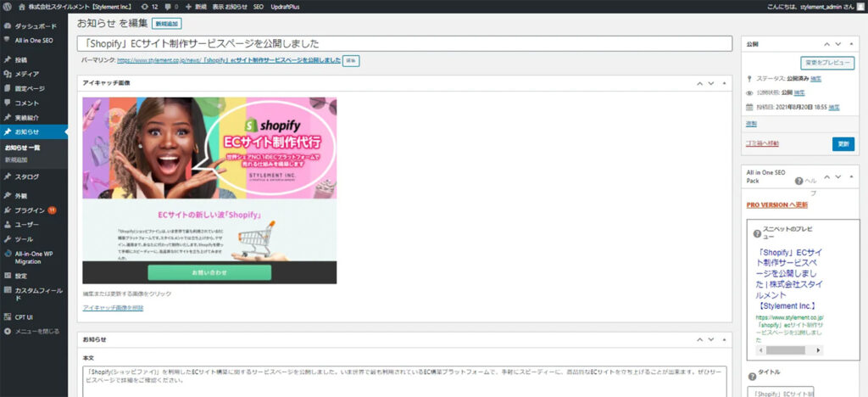The width and height of the screenshot is (868, 397).
Task: Move the お知らせ panel down
Action: pyautogui.click(x=711, y=339)
